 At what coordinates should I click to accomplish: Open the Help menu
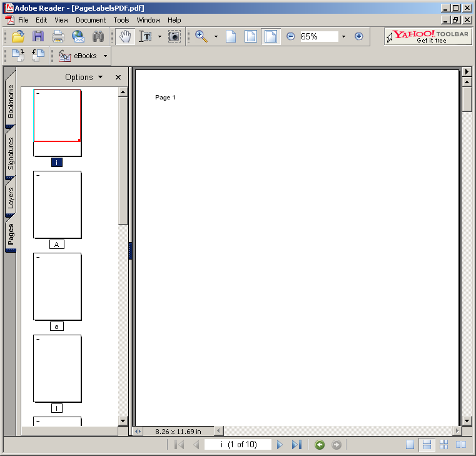point(175,20)
